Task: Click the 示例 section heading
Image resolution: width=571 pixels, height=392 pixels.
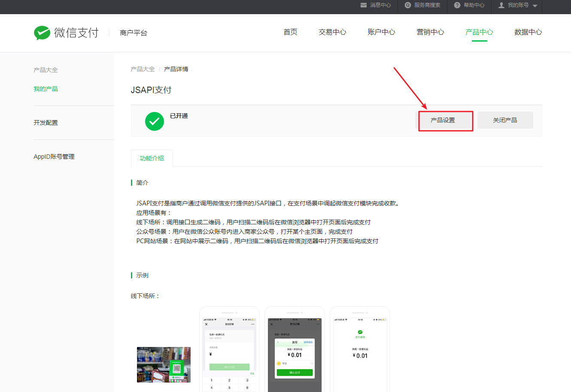Action: 142,275
